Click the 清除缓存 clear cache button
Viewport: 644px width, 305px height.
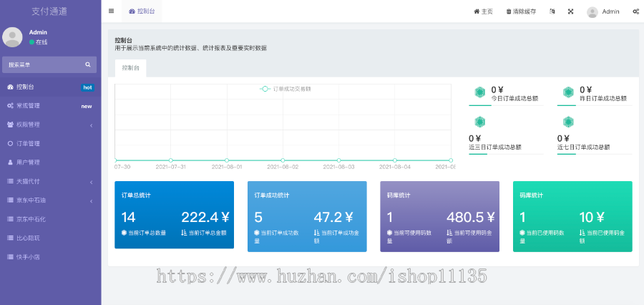coord(521,11)
